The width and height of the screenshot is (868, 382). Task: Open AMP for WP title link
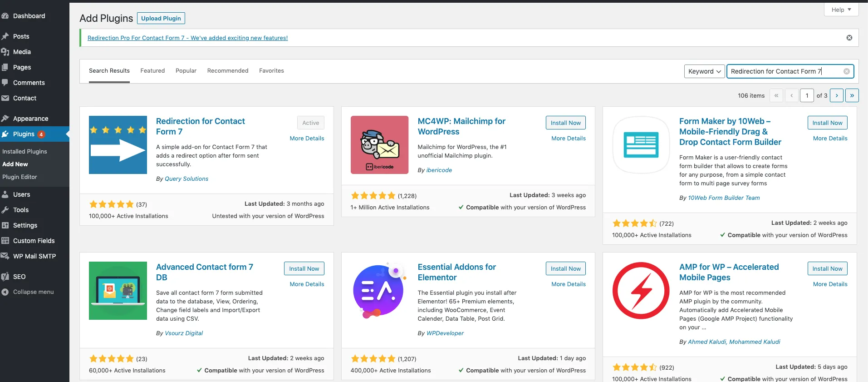[x=729, y=272]
